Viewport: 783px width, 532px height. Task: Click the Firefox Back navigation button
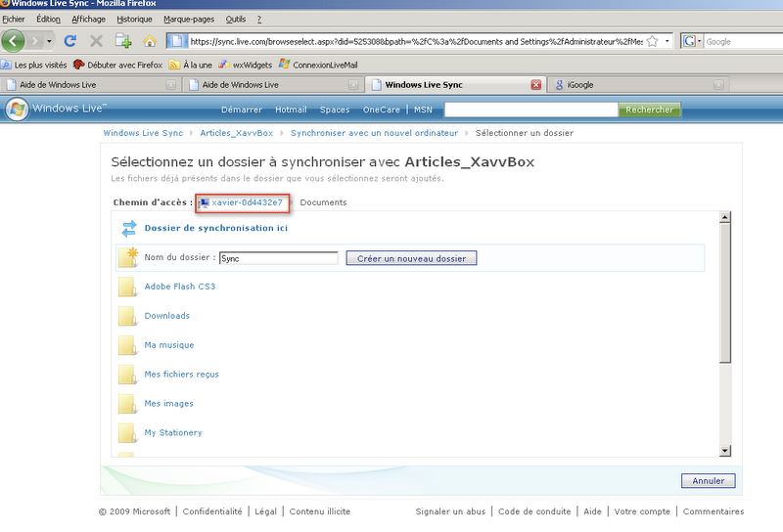coord(13,41)
